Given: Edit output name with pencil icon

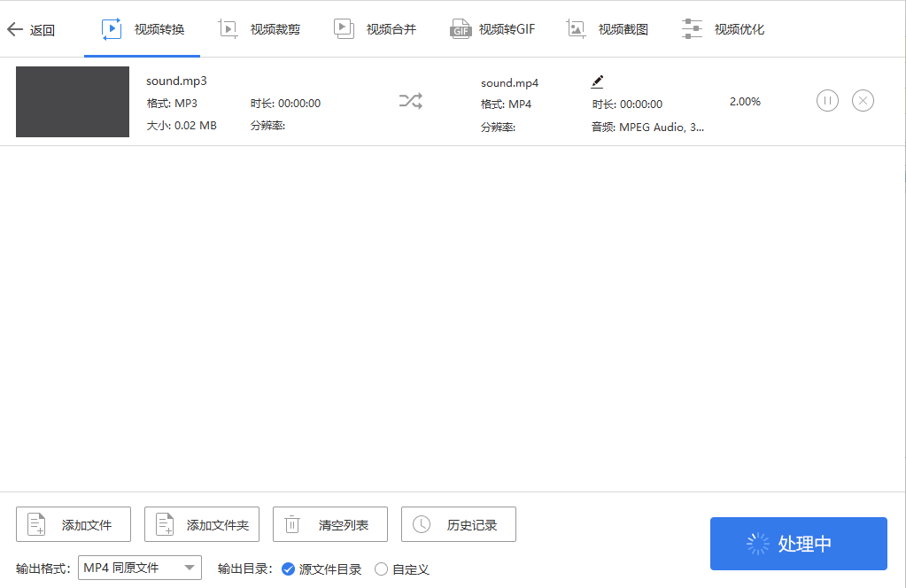Looking at the screenshot, I should (598, 82).
